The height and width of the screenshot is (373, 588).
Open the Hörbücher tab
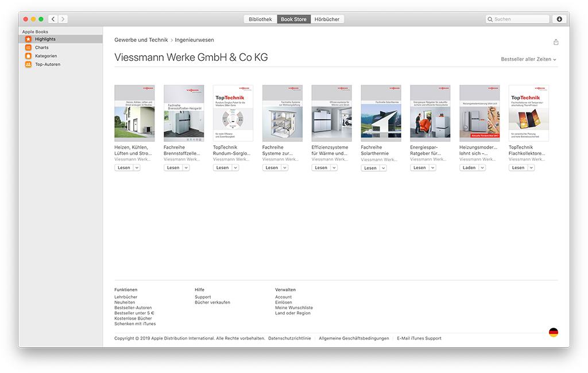(x=327, y=19)
